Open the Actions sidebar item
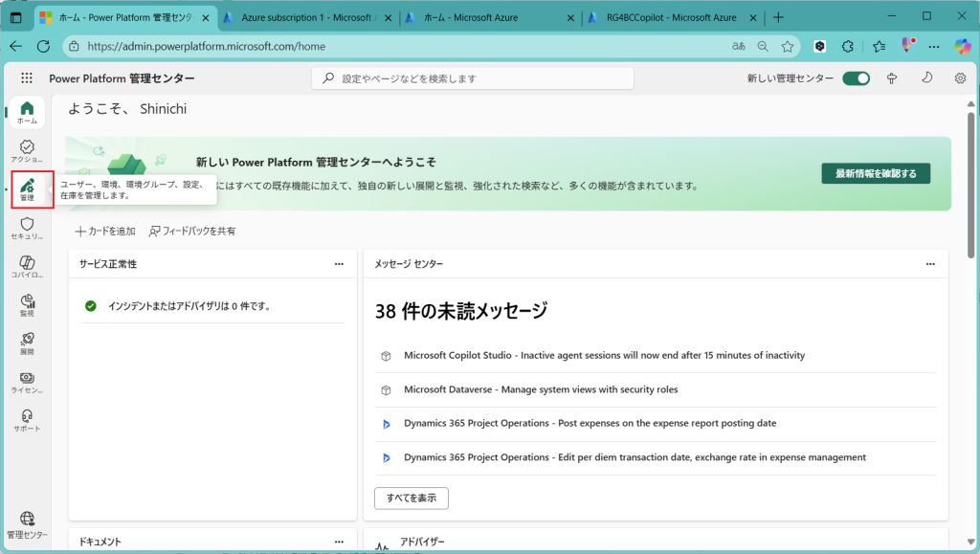980x554 pixels. coord(27,151)
